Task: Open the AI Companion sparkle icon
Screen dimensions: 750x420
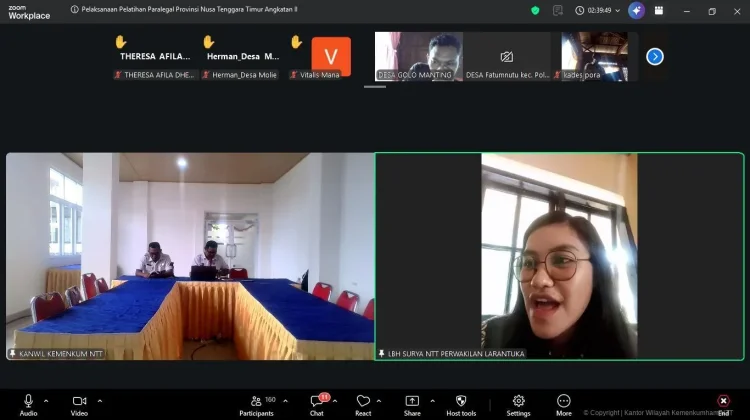Action: coord(636,11)
